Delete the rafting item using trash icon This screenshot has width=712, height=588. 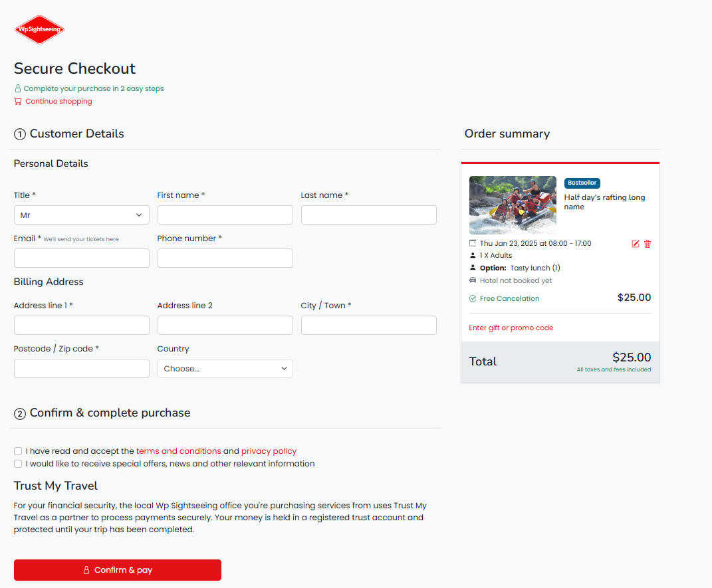648,244
